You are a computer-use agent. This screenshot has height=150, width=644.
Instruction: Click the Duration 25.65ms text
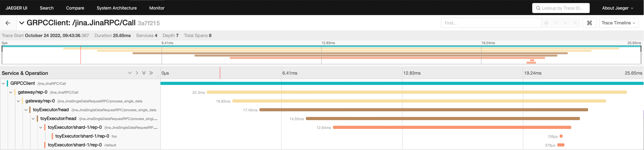113,36
